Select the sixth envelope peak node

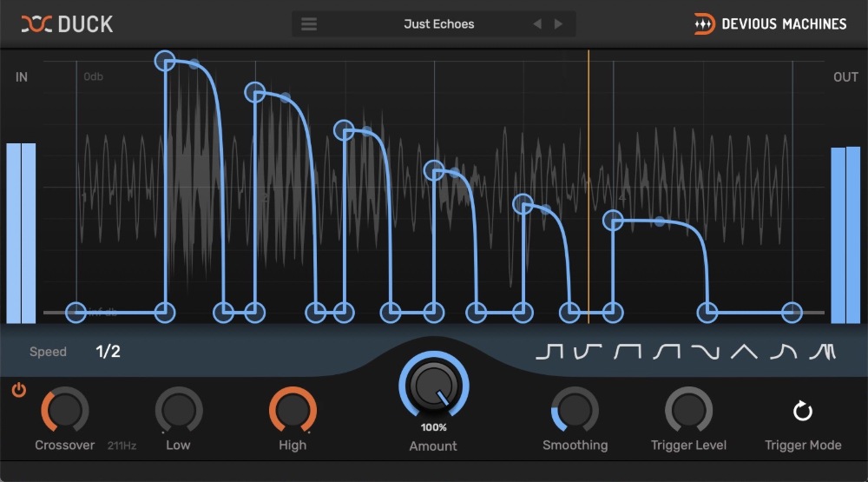pos(613,221)
